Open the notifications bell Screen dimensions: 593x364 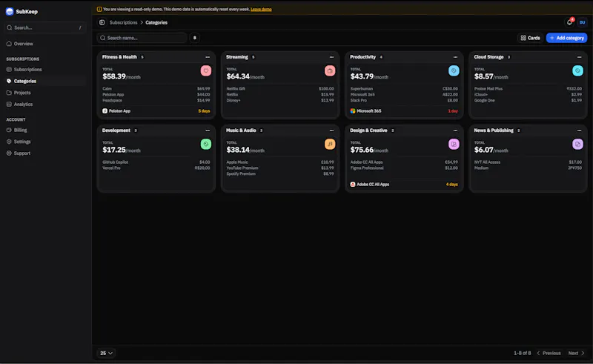coord(569,22)
